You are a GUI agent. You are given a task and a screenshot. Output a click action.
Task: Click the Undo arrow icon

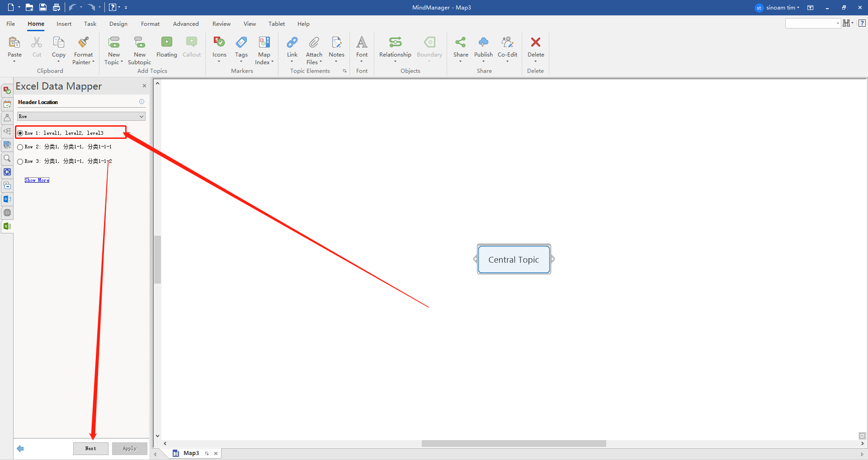(x=72, y=7)
